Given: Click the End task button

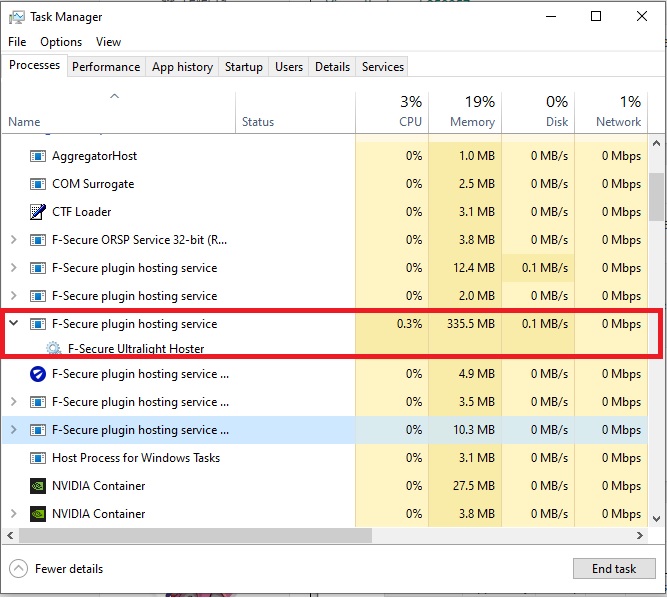Looking at the screenshot, I should 614,569.
